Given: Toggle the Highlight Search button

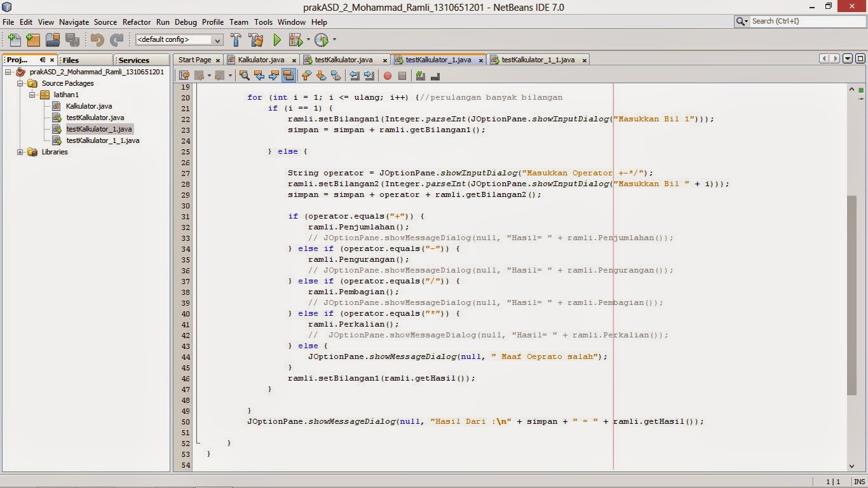Looking at the screenshot, I should coord(287,76).
